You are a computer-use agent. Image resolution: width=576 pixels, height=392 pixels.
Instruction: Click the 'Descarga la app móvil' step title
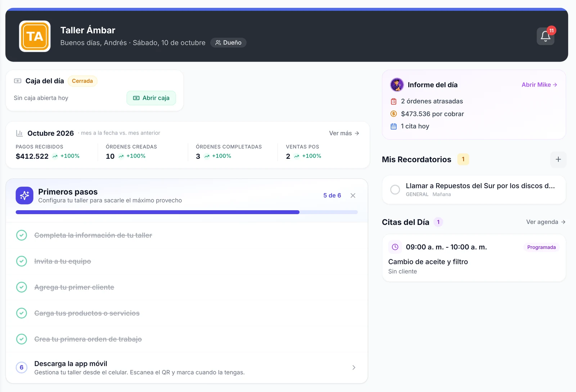coord(71,364)
